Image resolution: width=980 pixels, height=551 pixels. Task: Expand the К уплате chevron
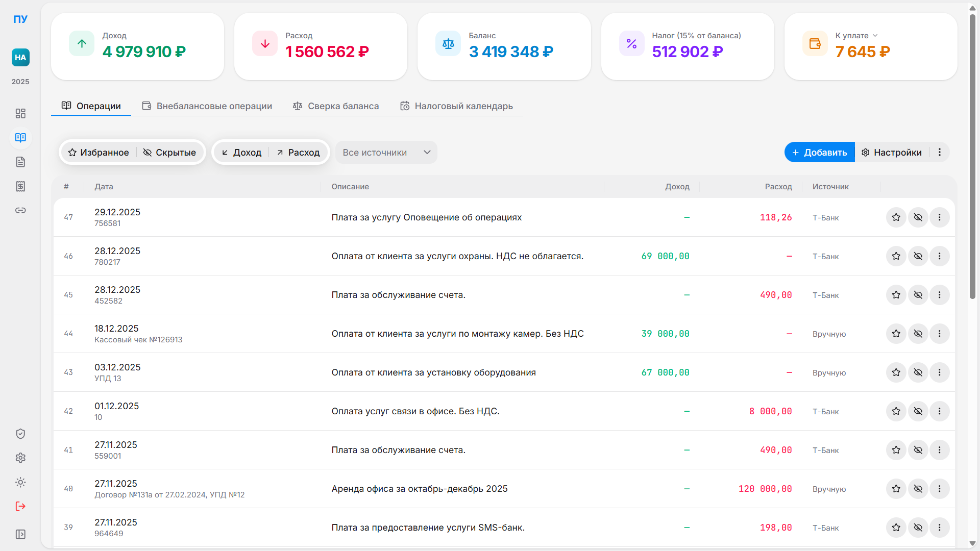click(875, 36)
